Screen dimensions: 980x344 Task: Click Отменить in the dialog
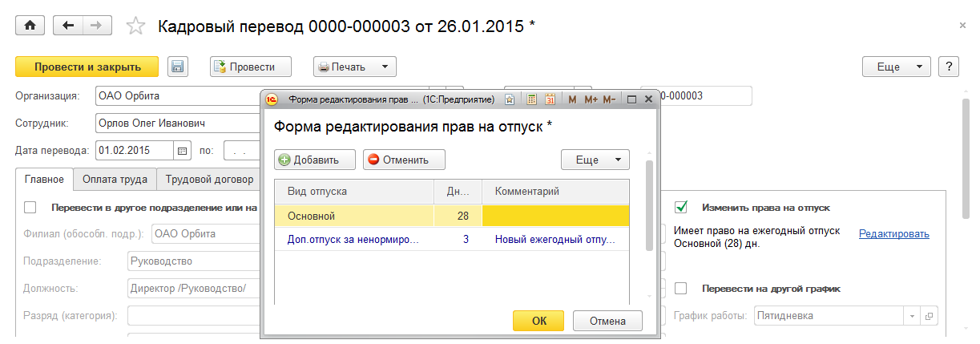coord(404,160)
